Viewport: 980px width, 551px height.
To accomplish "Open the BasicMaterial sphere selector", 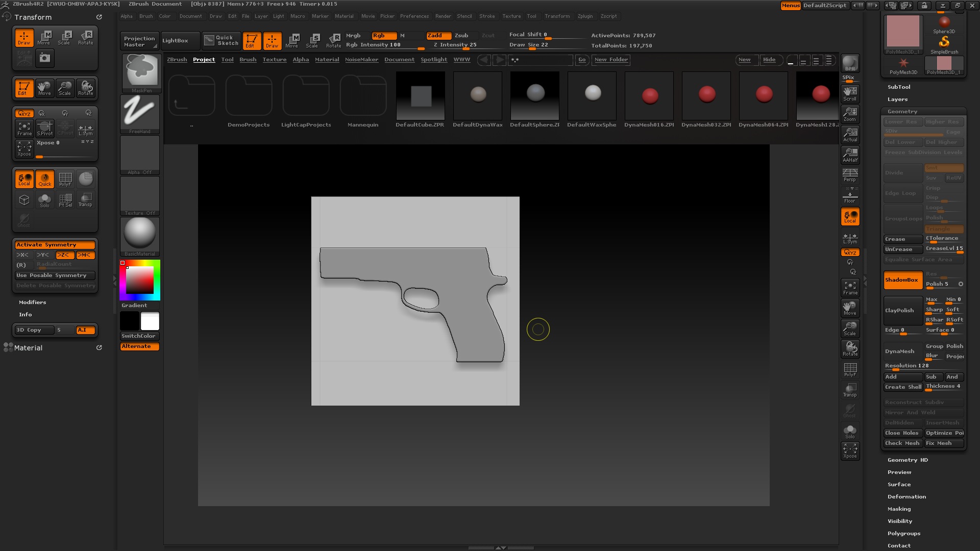I will [140, 235].
